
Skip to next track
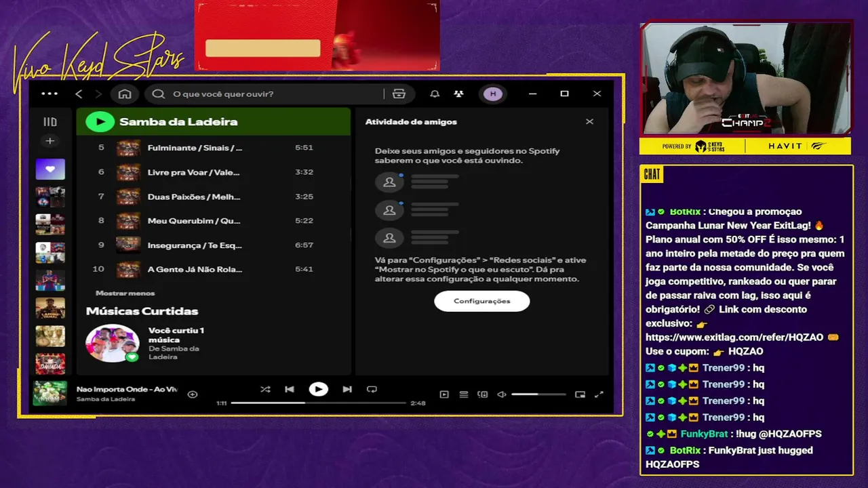pyautogui.click(x=347, y=389)
